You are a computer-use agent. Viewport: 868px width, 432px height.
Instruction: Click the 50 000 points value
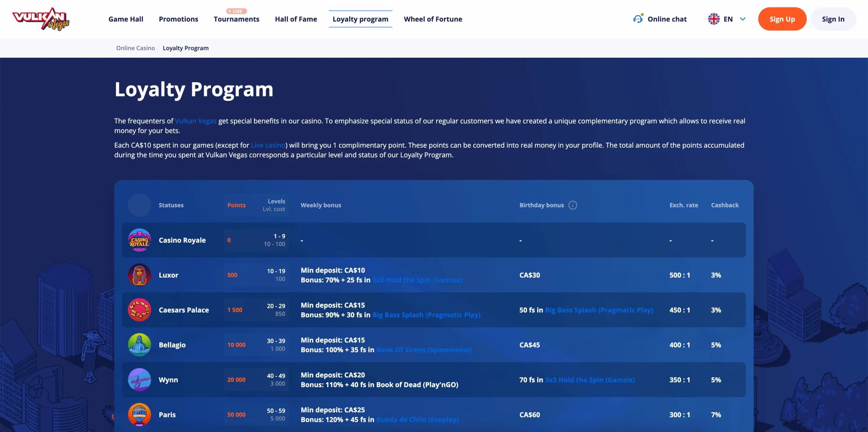pos(236,415)
